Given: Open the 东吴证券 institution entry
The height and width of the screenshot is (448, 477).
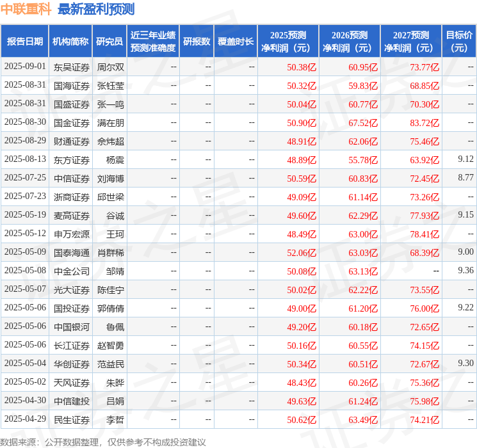Looking at the screenshot, I should [72, 67].
